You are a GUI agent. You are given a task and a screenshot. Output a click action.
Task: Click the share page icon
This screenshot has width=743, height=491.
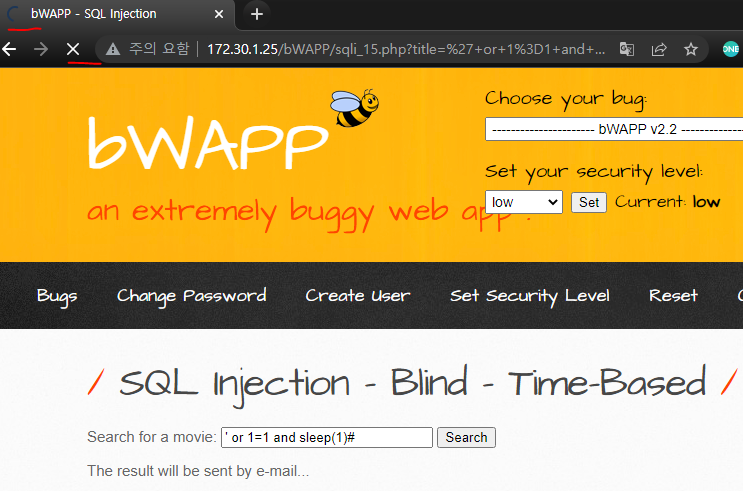[659, 49]
